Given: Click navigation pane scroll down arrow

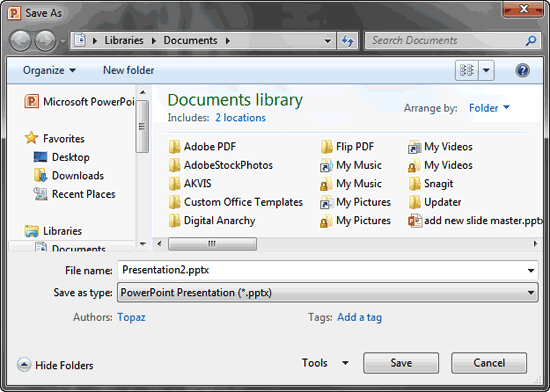Looking at the screenshot, I should point(142,244).
